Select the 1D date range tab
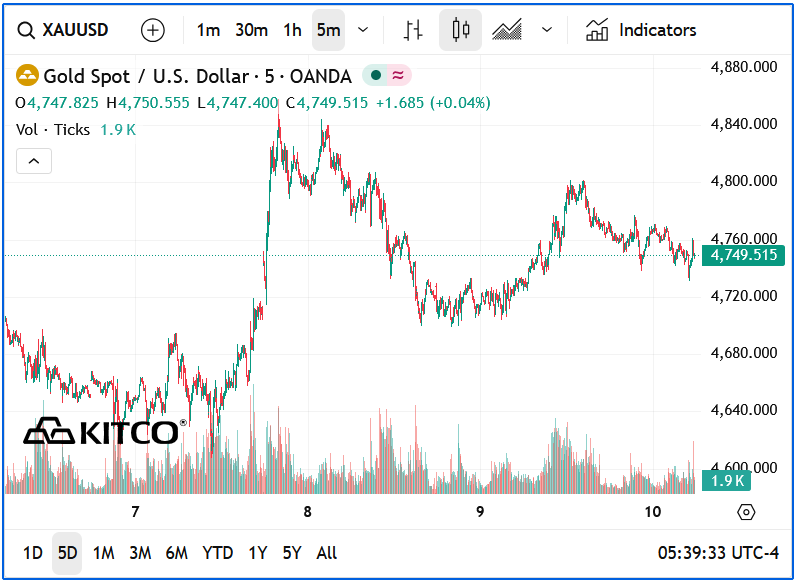The width and height of the screenshot is (804, 587). pyautogui.click(x=33, y=553)
